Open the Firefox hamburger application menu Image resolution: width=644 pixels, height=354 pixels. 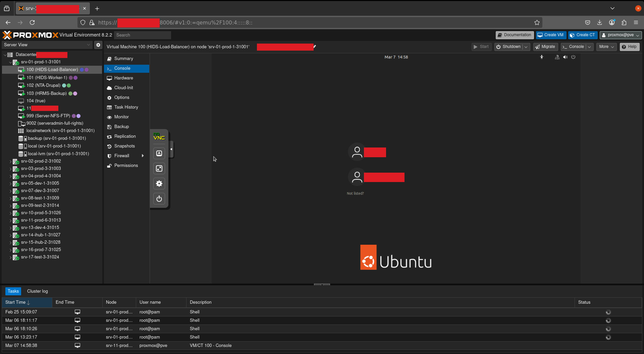coord(636,22)
